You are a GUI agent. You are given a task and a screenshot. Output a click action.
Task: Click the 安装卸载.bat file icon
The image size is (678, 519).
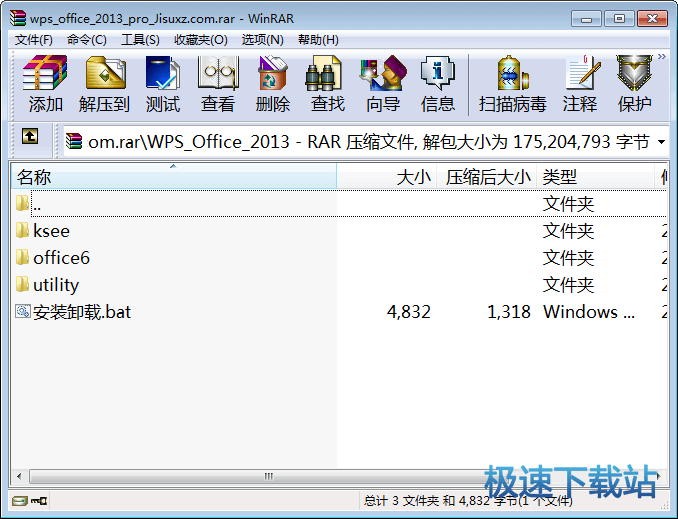pos(23,311)
